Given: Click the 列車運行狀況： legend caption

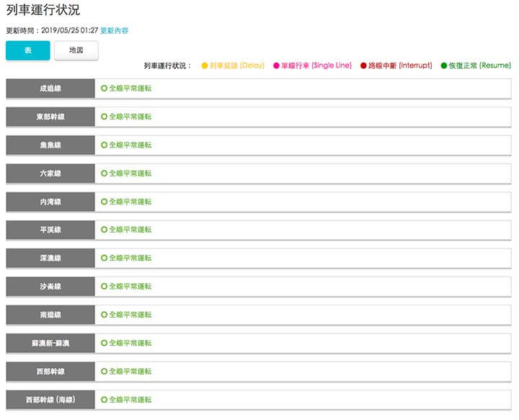Looking at the screenshot, I should (167, 66).
